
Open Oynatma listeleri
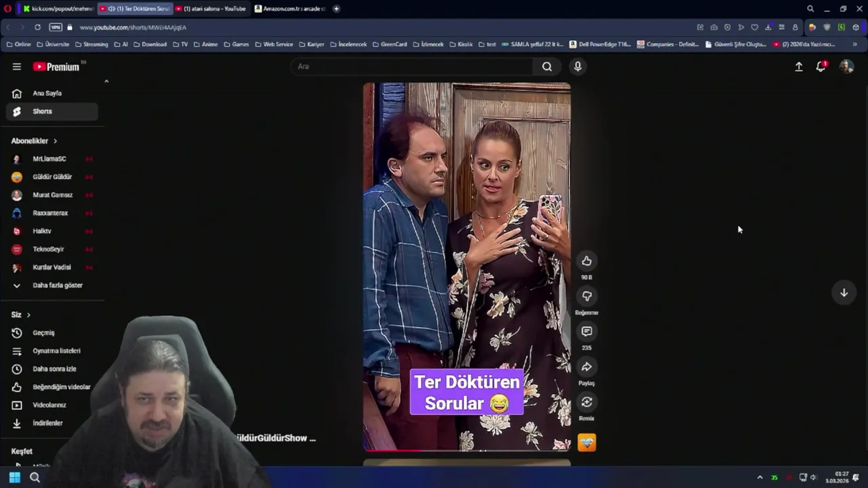pyautogui.click(x=52, y=351)
